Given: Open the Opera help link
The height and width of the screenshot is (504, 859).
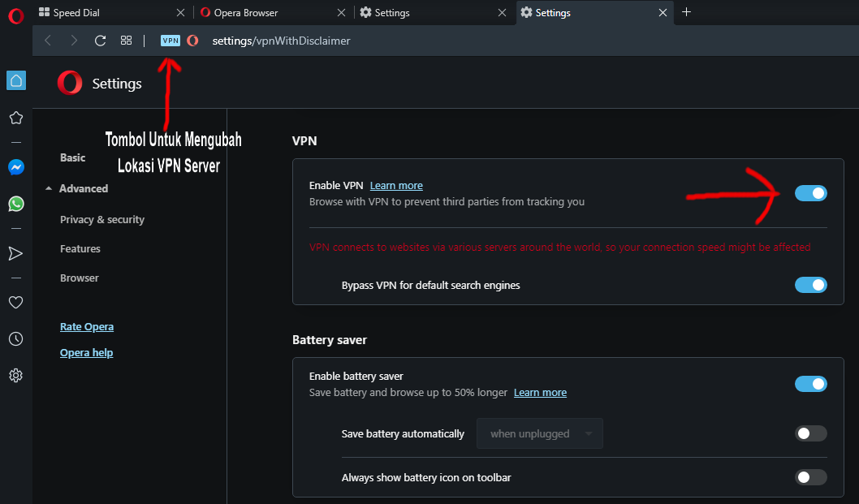Looking at the screenshot, I should [x=87, y=353].
